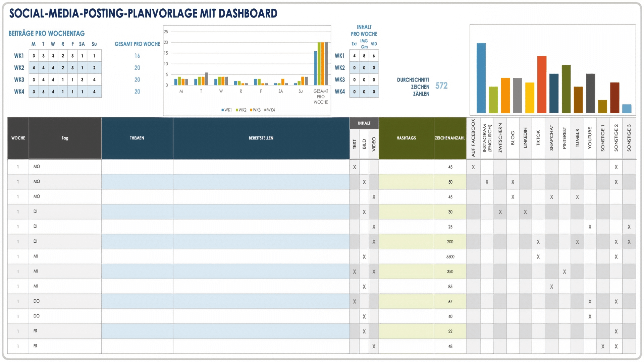Viewport: 644px width, 362px height.
Task: Select the SONSTIGE 3 X mark in the 25 row
Action: [629, 227]
